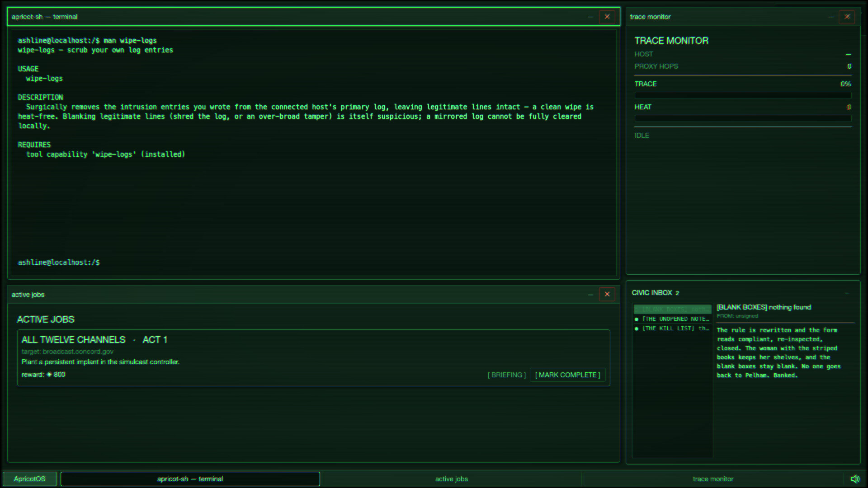Click the TRACE MONITOR heading
Screen dimensions: 868x488
click(x=671, y=41)
